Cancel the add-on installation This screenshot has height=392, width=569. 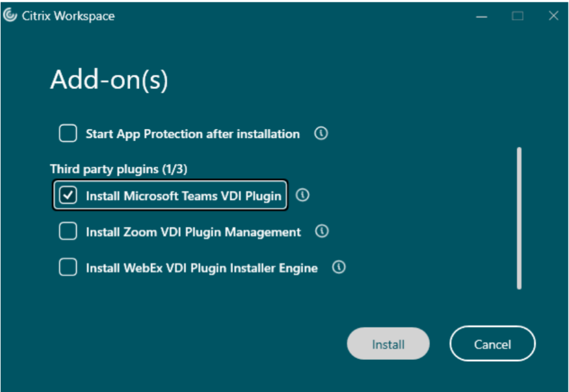pos(492,344)
